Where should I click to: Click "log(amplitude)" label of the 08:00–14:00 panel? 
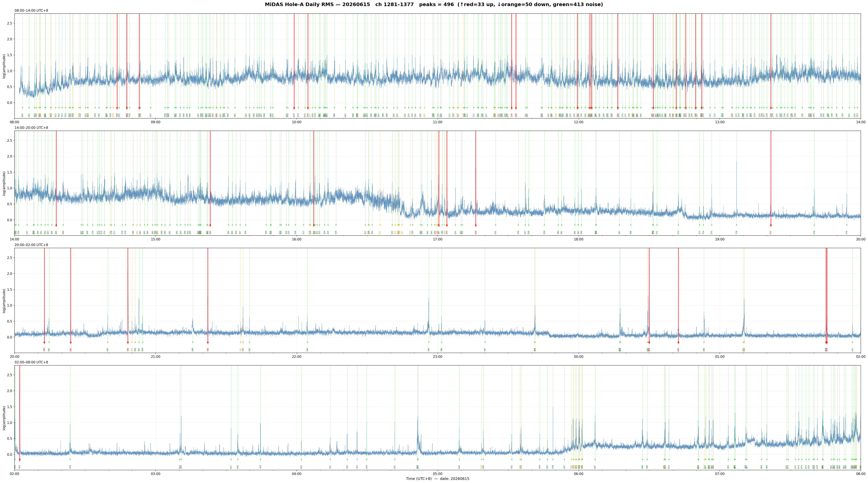[x=4, y=66]
